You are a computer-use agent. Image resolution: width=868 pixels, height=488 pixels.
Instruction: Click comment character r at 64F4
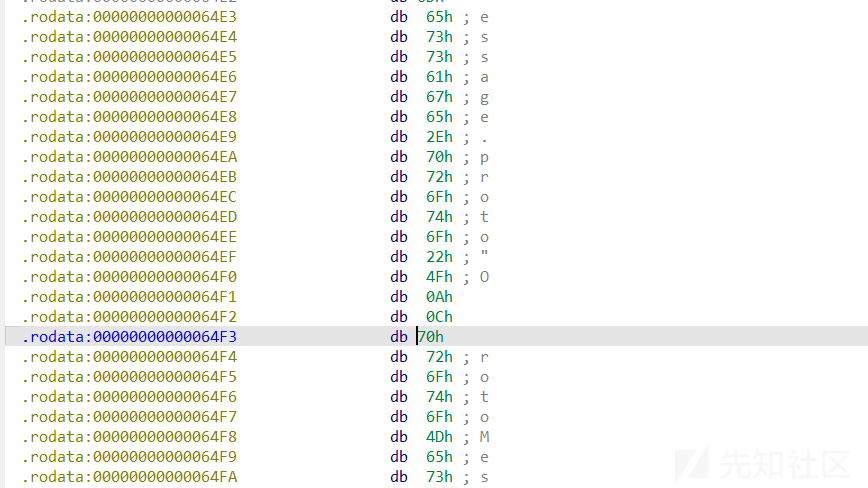(x=484, y=357)
